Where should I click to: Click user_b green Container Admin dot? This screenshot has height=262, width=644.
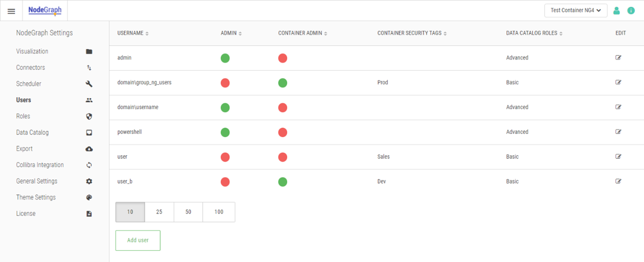click(283, 182)
